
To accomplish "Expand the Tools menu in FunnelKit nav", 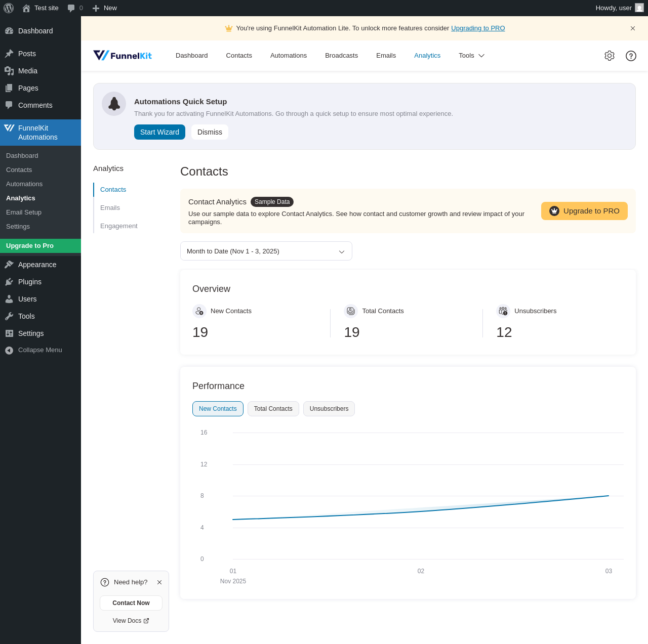I will pos(471,56).
